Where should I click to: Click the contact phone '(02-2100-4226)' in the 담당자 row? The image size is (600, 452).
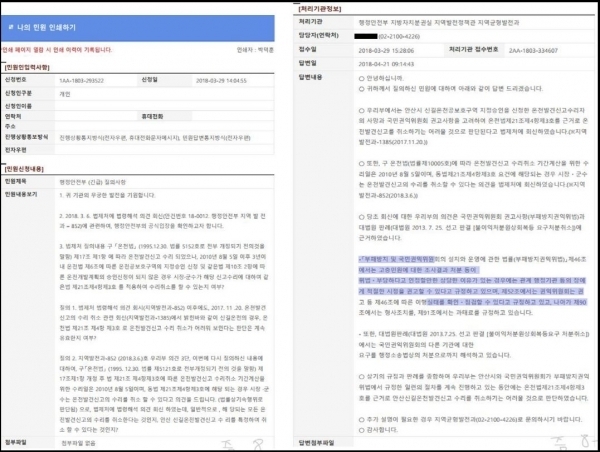pos(399,37)
